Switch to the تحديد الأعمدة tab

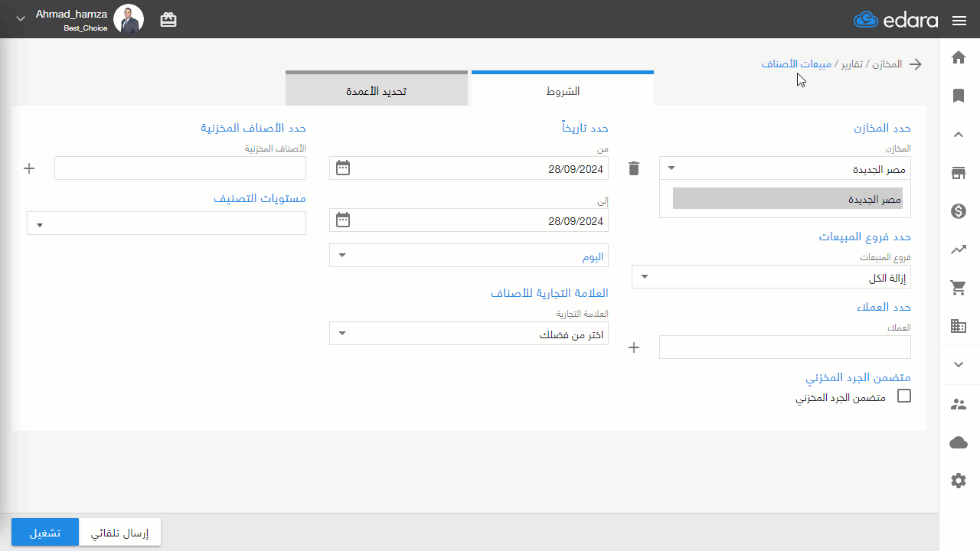coord(377,89)
